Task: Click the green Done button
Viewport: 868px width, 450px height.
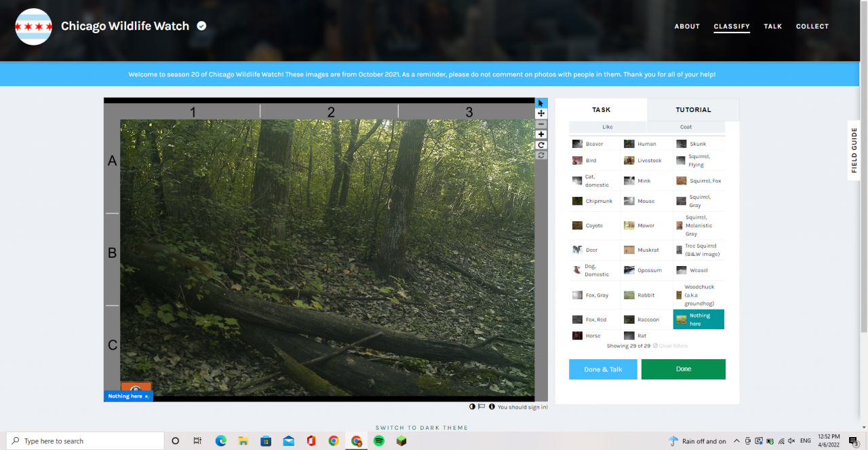Action: click(x=684, y=369)
